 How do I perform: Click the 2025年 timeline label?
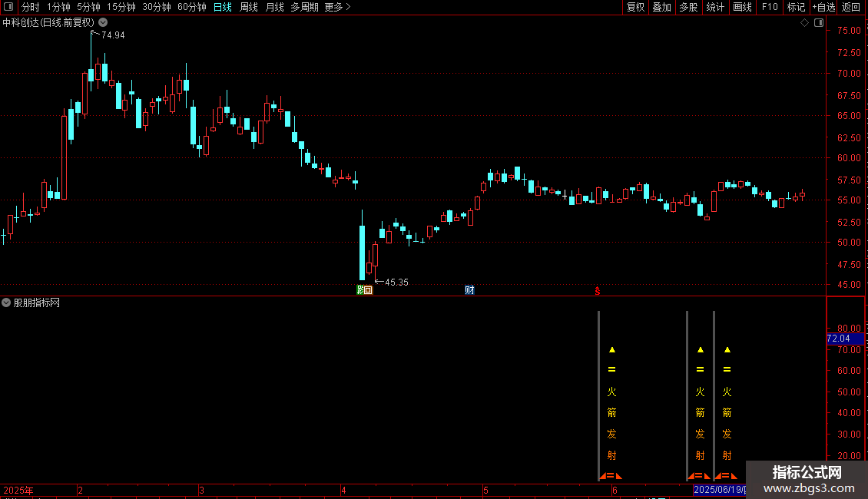coord(18,490)
